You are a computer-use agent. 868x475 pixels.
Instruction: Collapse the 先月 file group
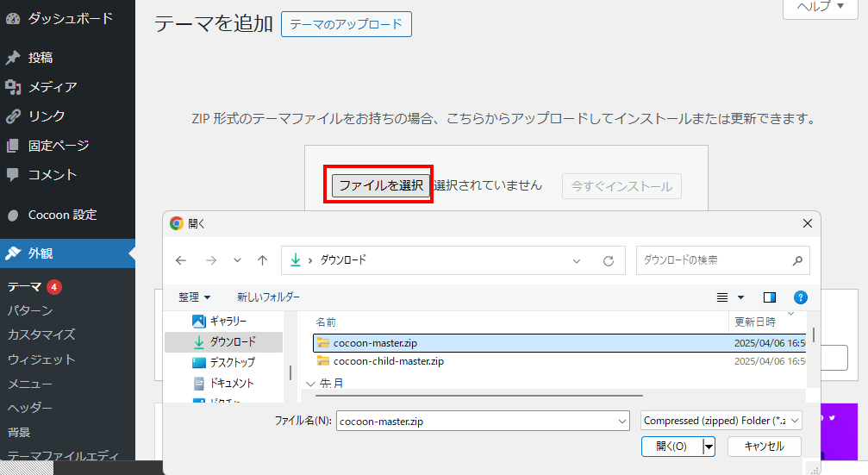coord(311,383)
